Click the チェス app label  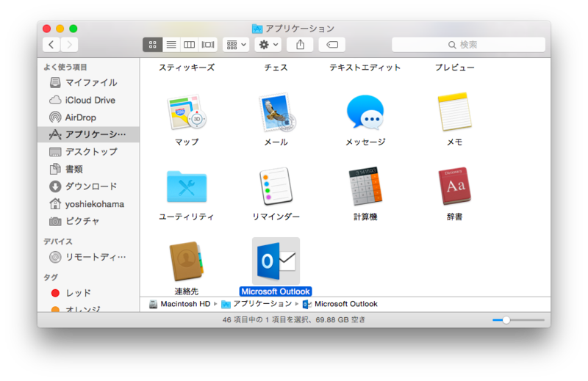tap(276, 68)
